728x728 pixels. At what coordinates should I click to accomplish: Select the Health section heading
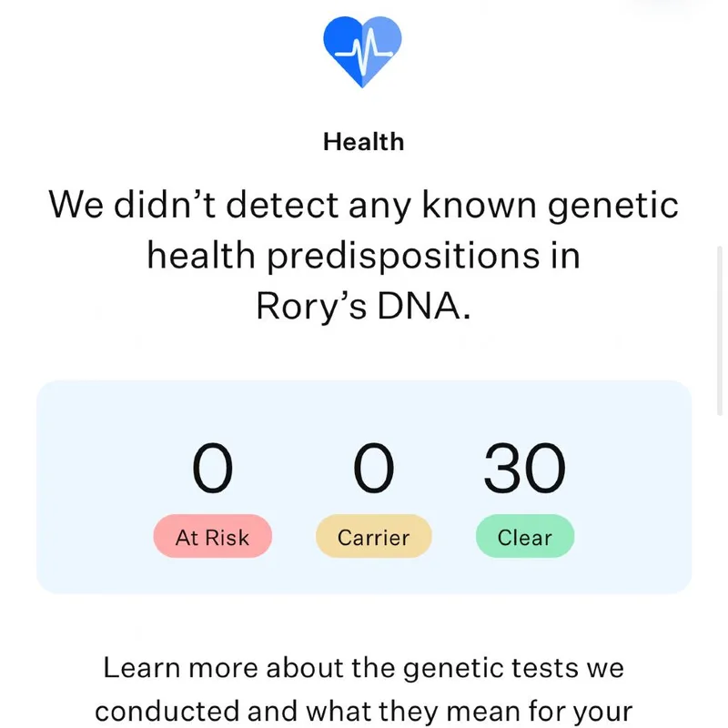363,142
